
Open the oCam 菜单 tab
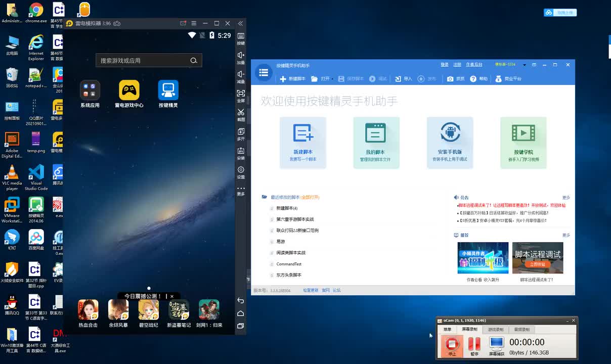tap(447, 329)
